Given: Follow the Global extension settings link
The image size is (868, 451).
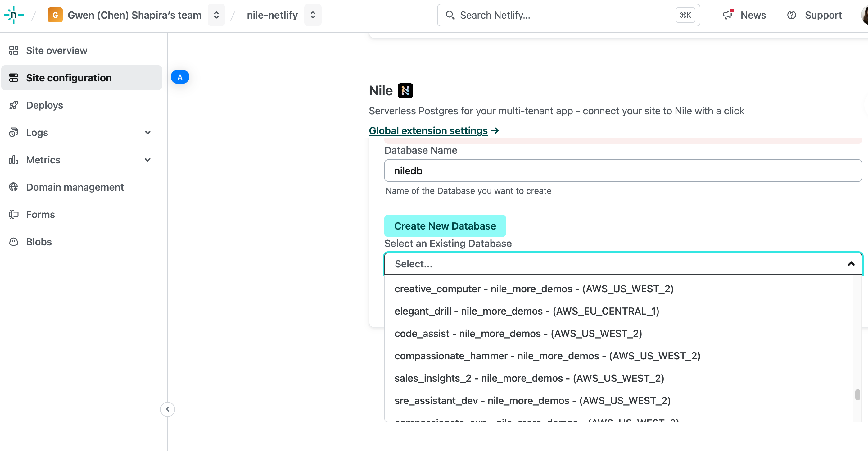Looking at the screenshot, I should coord(428,130).
